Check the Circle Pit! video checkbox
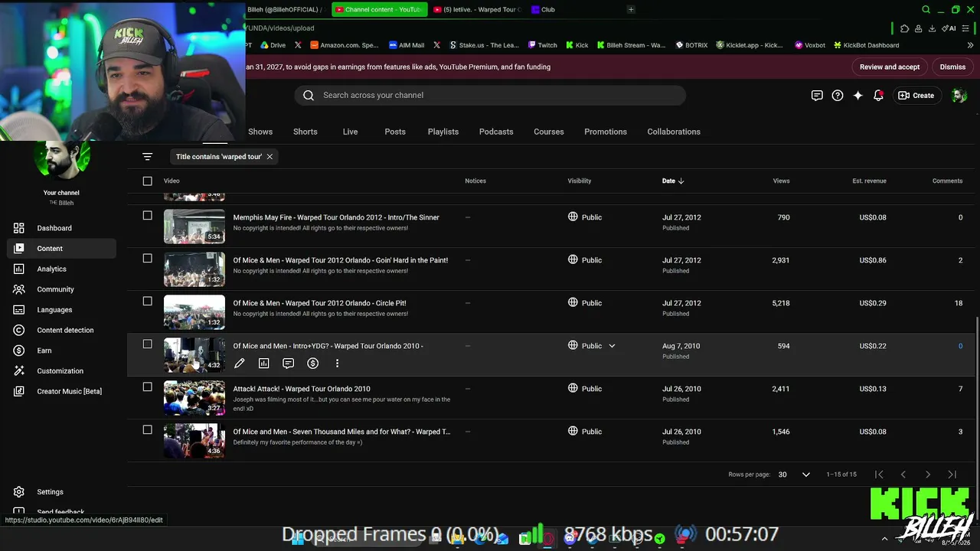The image size is (980, 551). pyautogui.click(x=148, y=302)
